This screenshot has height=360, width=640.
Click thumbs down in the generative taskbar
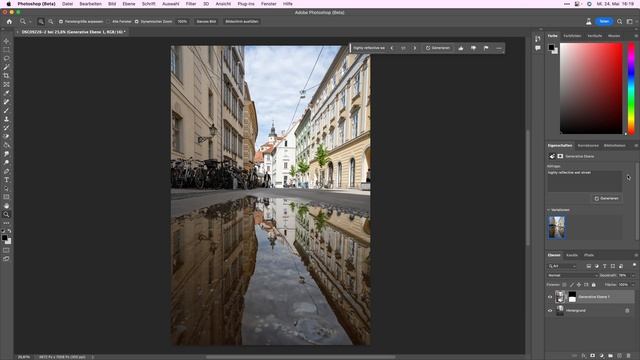473,48
